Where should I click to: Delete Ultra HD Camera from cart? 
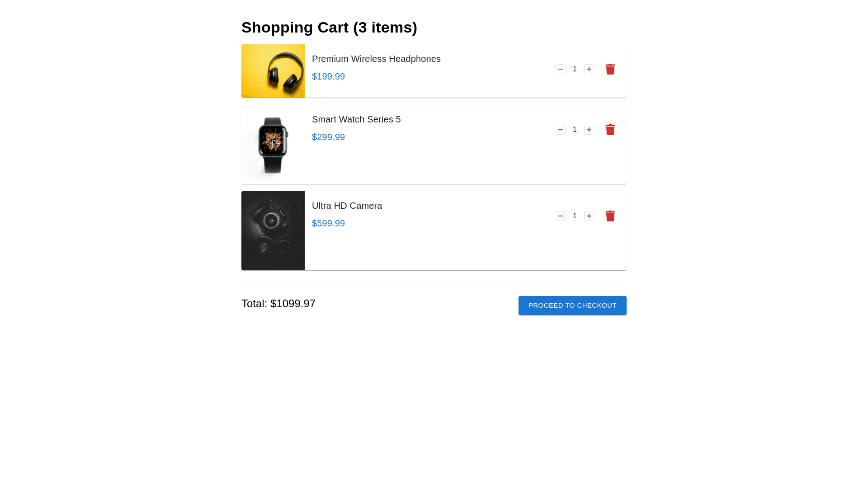(610, 216)
